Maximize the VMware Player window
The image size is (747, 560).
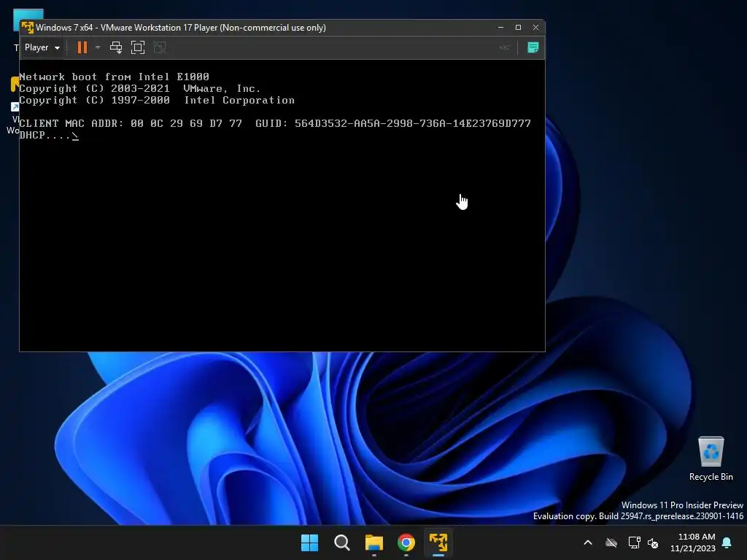tap(519, 28)
